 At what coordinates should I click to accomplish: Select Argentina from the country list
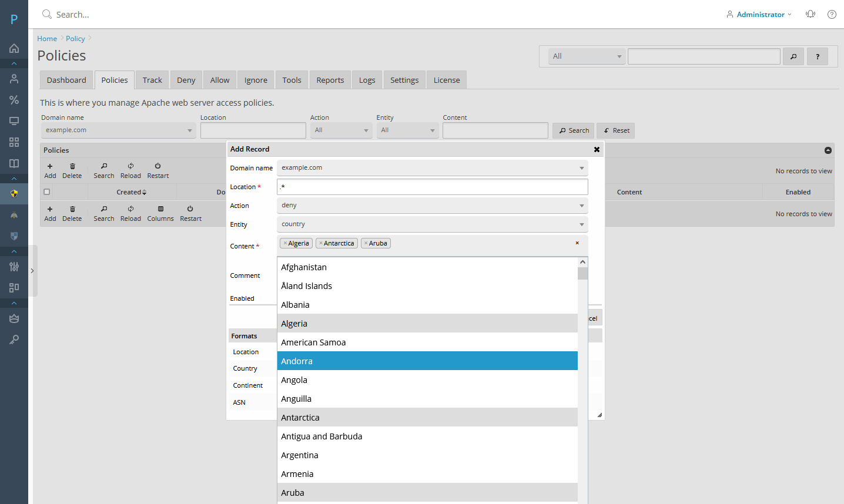tap(427, 455)
